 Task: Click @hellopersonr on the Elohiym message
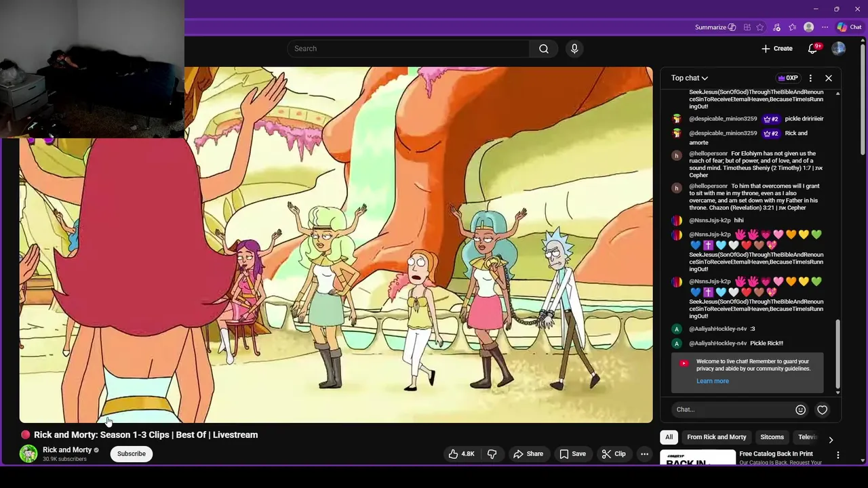709,154
